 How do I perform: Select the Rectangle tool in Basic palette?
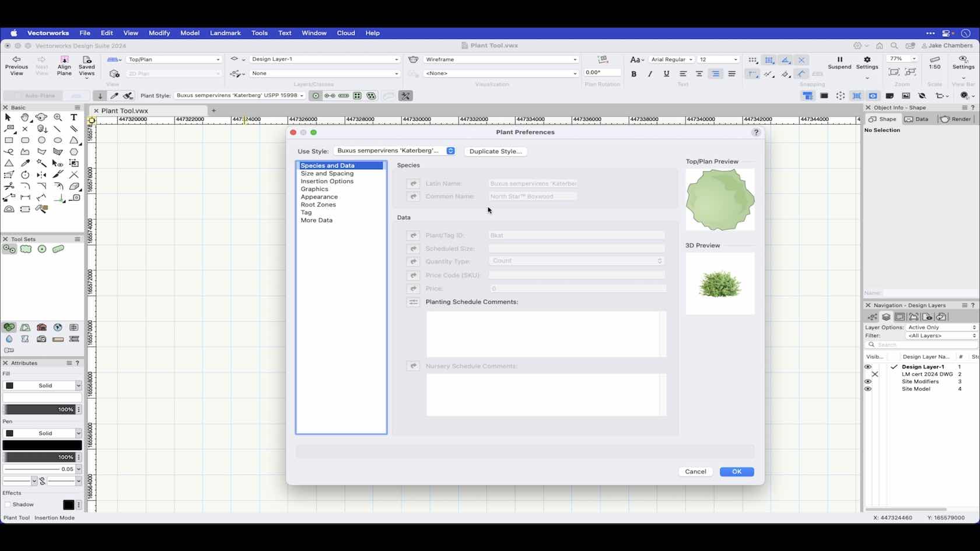click(9, 141)
